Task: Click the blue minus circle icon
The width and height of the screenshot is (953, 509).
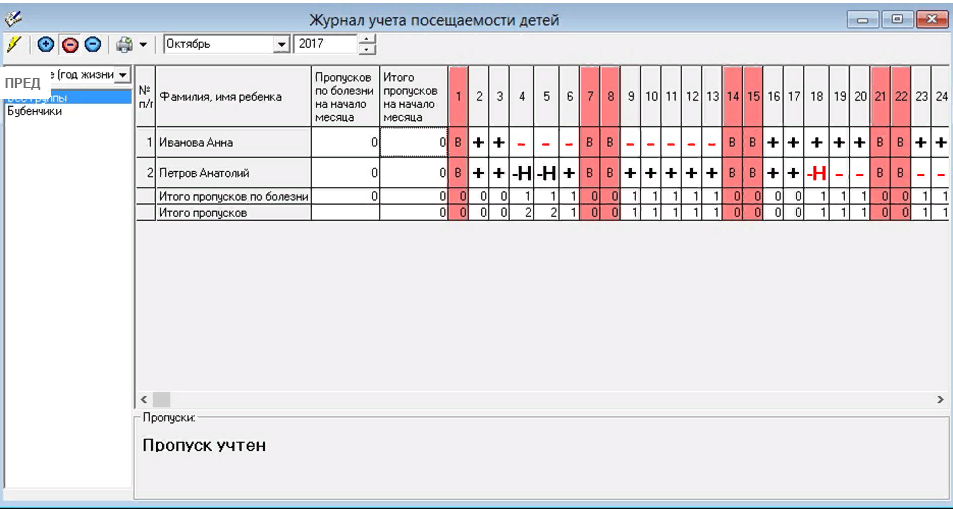Action: click(92, 44)
